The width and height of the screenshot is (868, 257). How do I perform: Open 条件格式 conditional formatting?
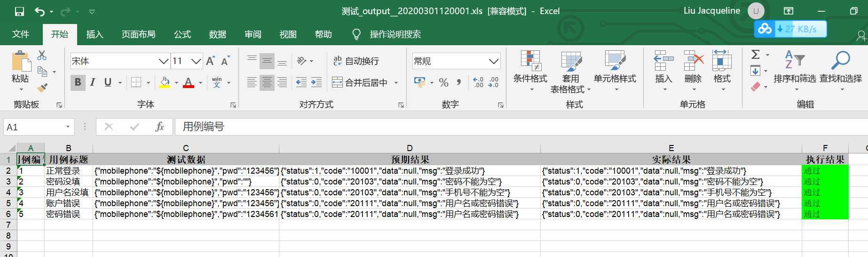tap(530, 71)
